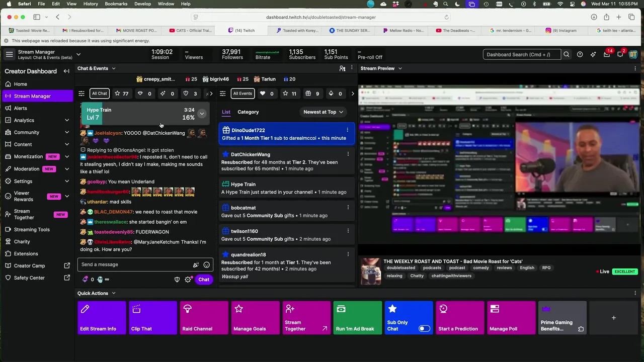Toggle the gift subs event filter 9
The image size is (644, 362).
point(312,94)
